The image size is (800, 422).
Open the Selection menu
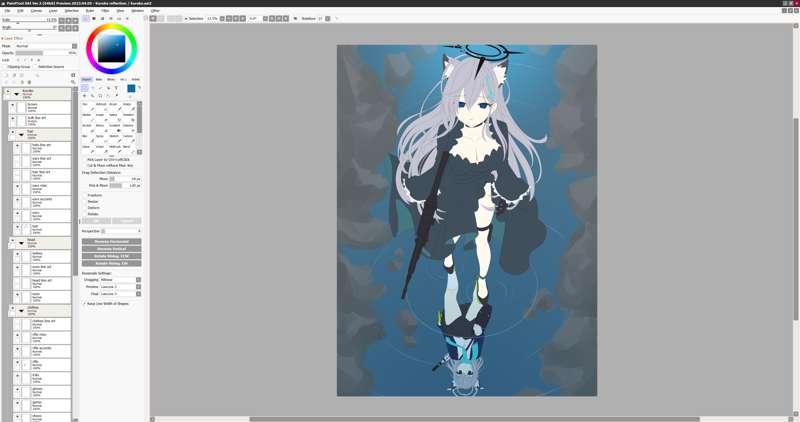[x=71, y=10]
